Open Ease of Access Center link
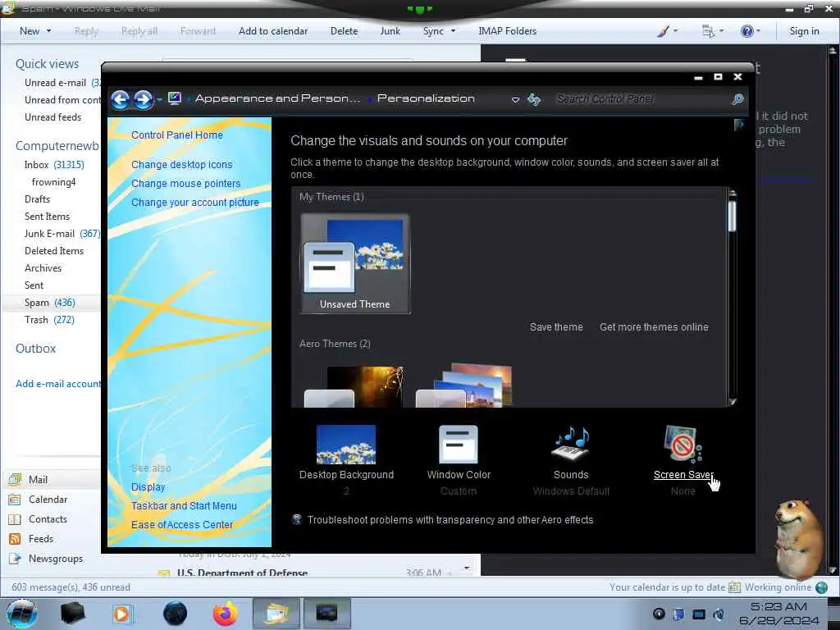 (x=182, y=524)
